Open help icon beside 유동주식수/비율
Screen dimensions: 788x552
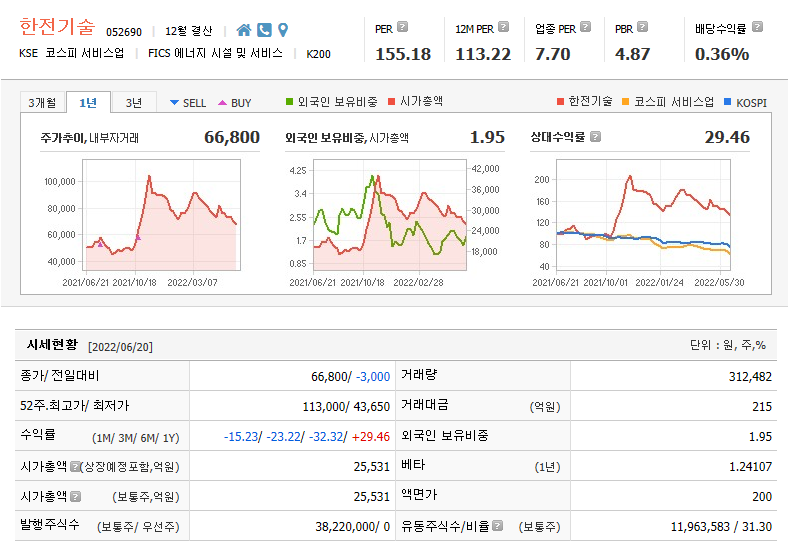(x=498, y=525)
